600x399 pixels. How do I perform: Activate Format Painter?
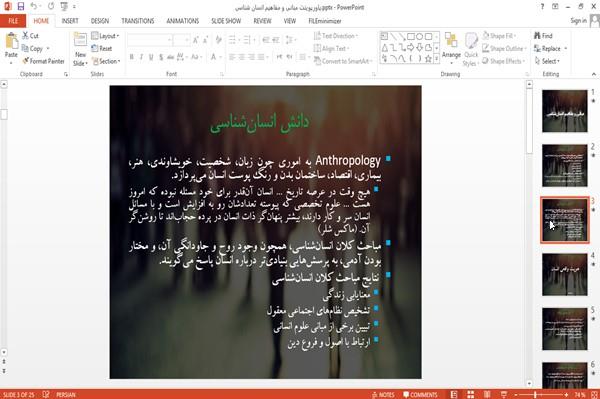[44, 61]
